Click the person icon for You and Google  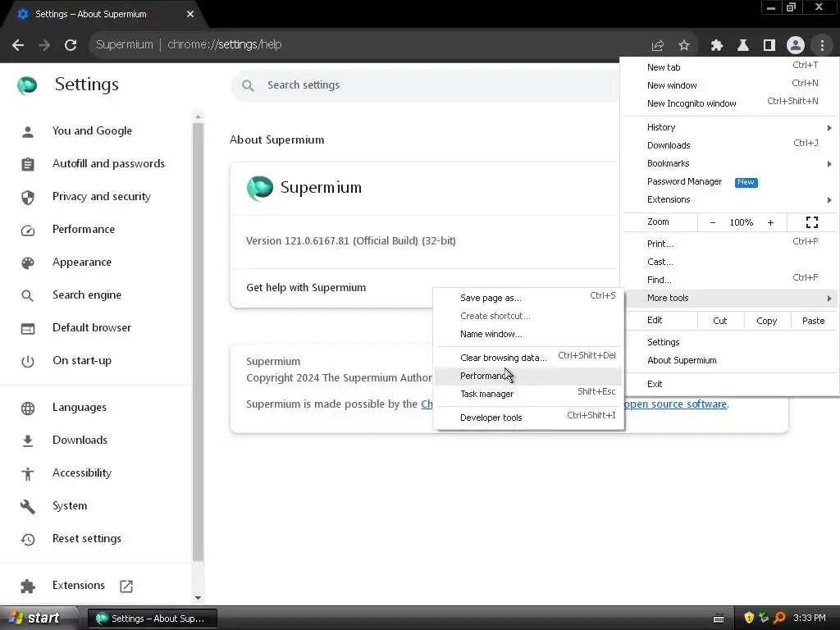[28, 132]
